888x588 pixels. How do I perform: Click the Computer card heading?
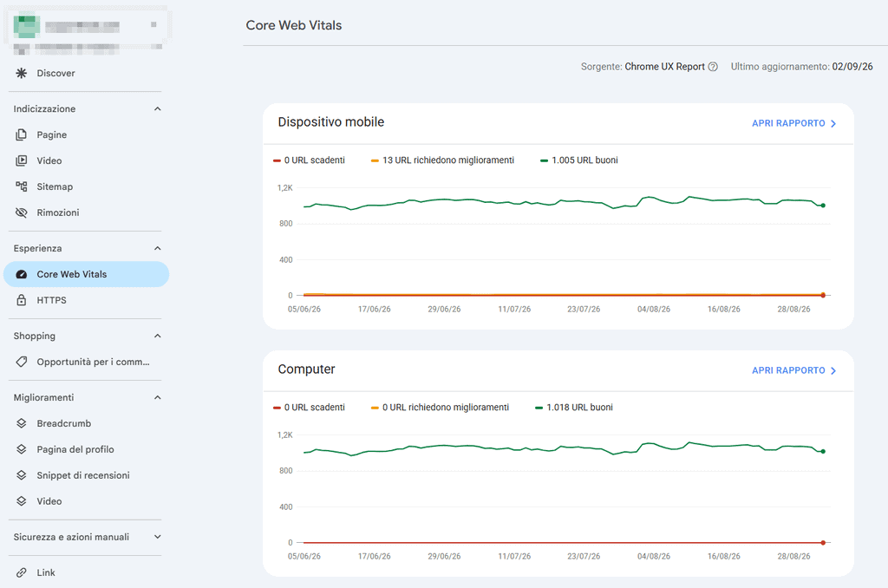[x=306, y=369]
